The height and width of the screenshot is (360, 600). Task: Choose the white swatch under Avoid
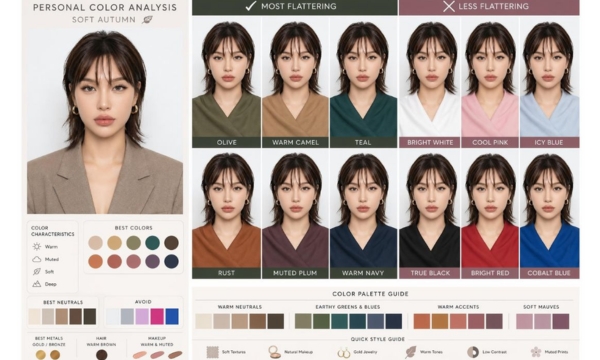tap(112, 316)
